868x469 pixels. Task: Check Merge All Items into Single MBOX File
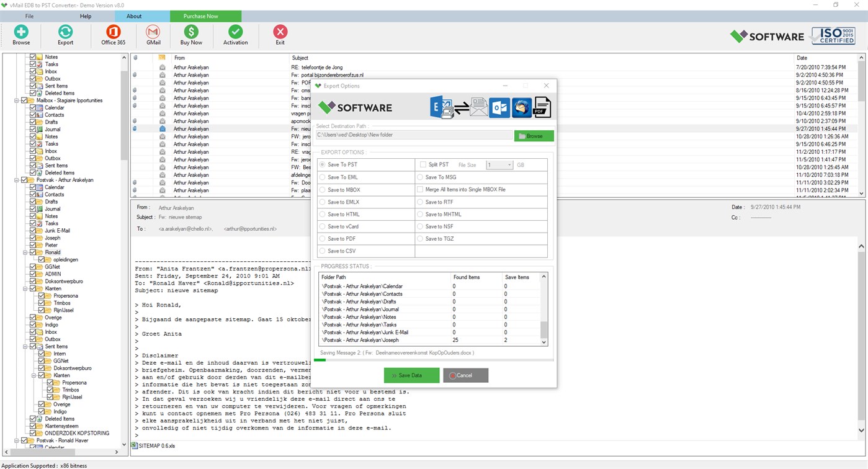coord(421,189)
